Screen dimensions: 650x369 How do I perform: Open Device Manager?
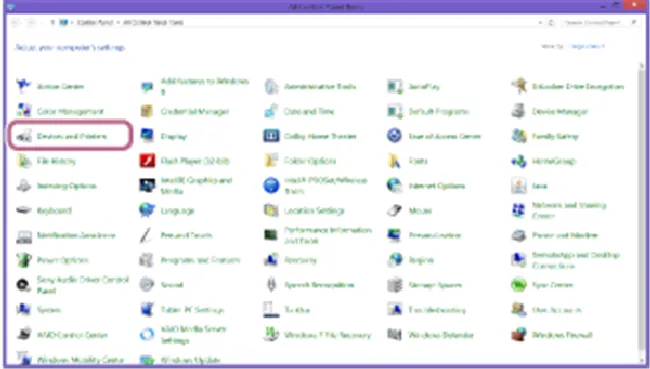[x=560, y=111]
